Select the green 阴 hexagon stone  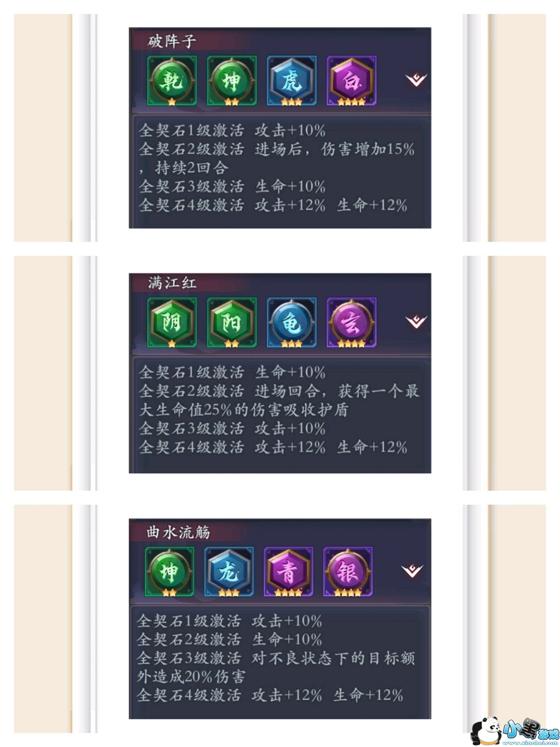172,323
